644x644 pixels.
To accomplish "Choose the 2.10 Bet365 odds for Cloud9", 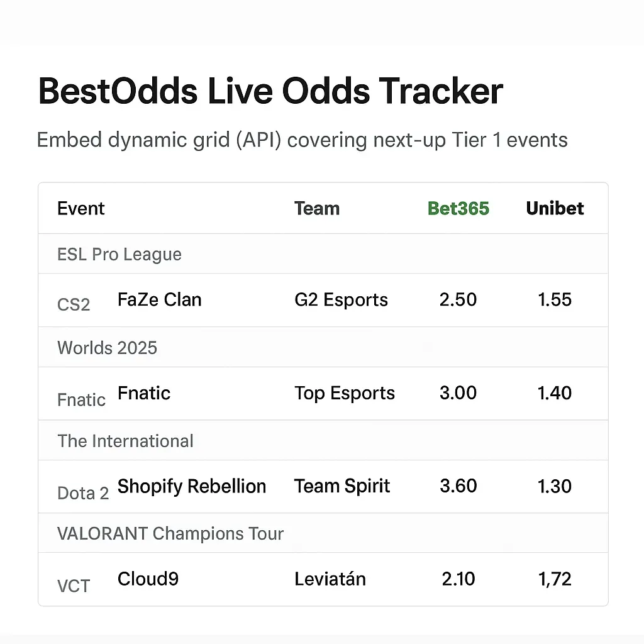I will click(x=458, y=579).
